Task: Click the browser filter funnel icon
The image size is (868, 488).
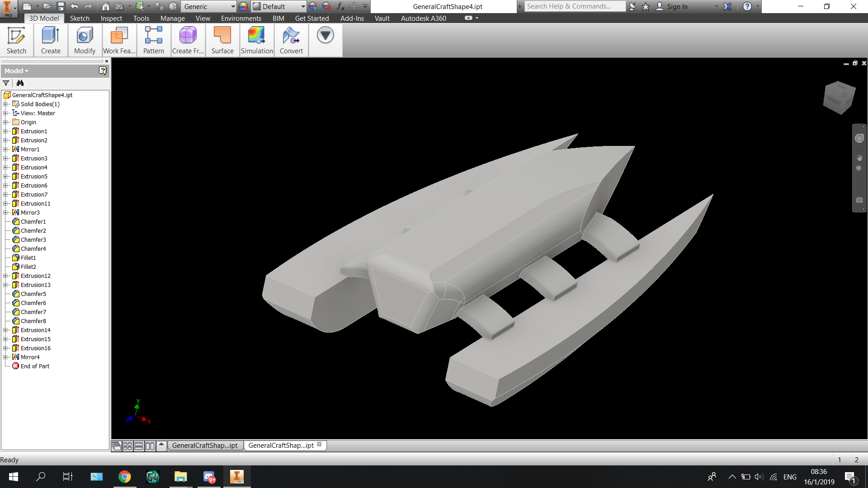Action: (6, 83)
